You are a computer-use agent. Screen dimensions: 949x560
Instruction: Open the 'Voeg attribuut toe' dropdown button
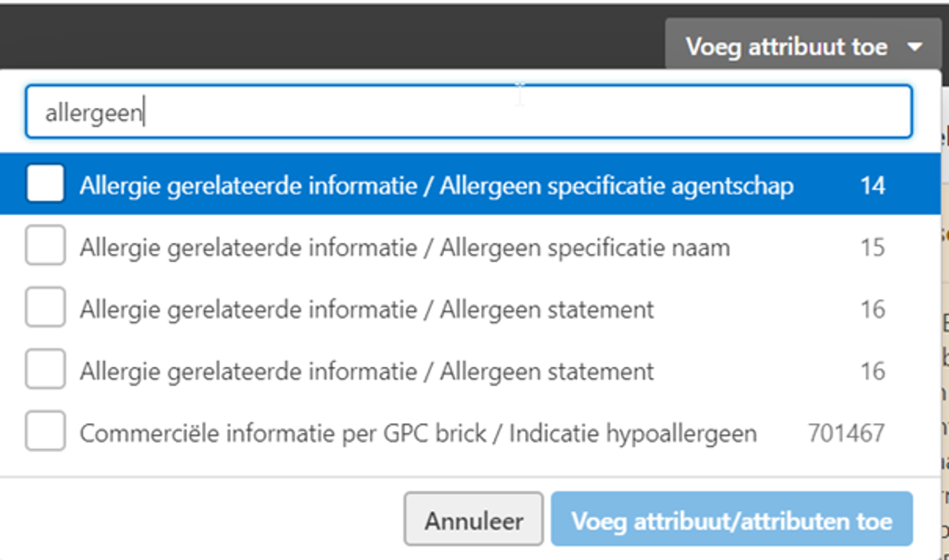tap(786, 47)
